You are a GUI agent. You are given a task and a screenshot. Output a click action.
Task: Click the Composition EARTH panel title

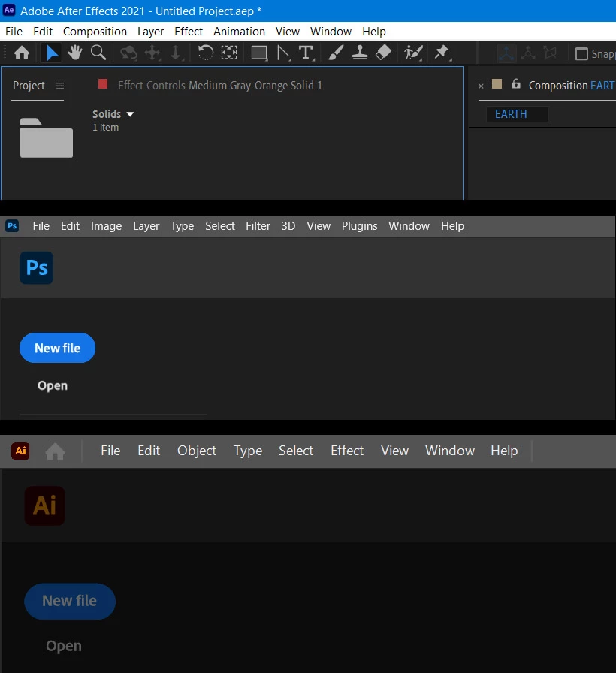tap(572, 86)
